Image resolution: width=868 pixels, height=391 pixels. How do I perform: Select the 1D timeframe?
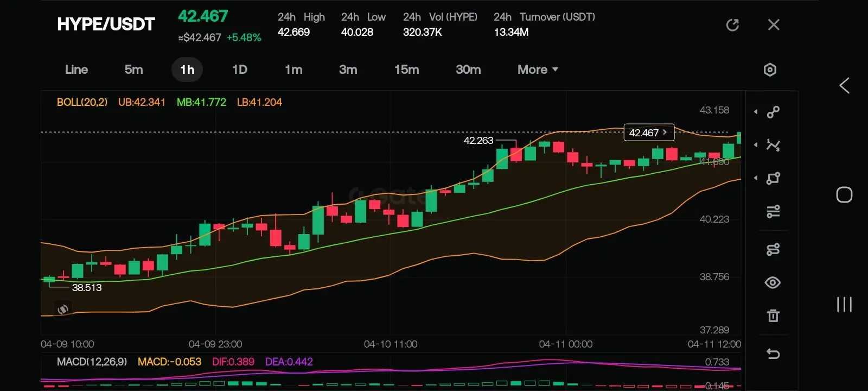point(240,70)
